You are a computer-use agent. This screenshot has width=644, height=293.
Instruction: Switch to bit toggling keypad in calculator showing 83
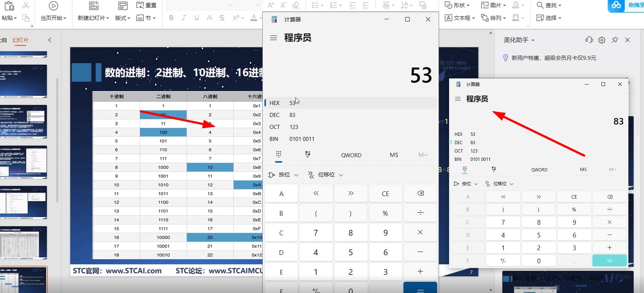493,169
